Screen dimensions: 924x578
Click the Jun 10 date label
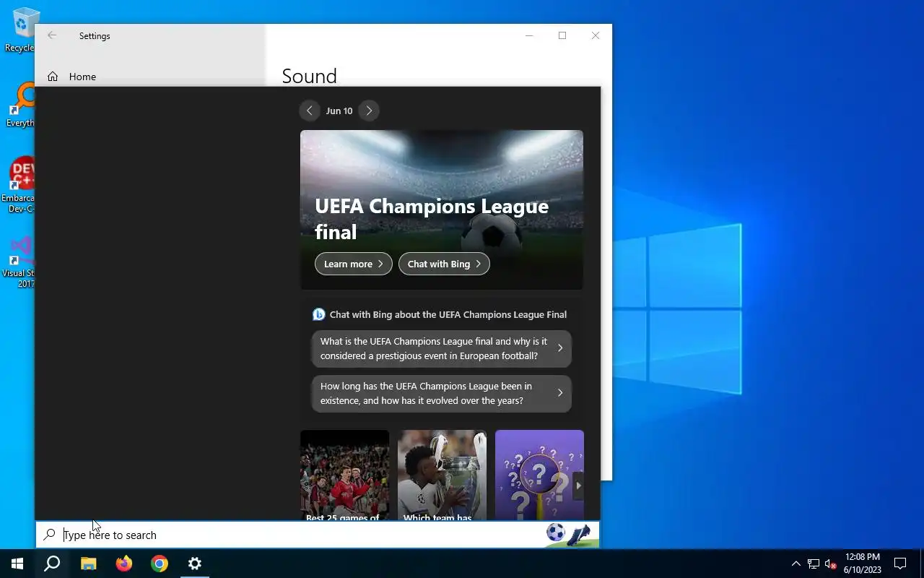pyautogui.click(x=339, y=111)
